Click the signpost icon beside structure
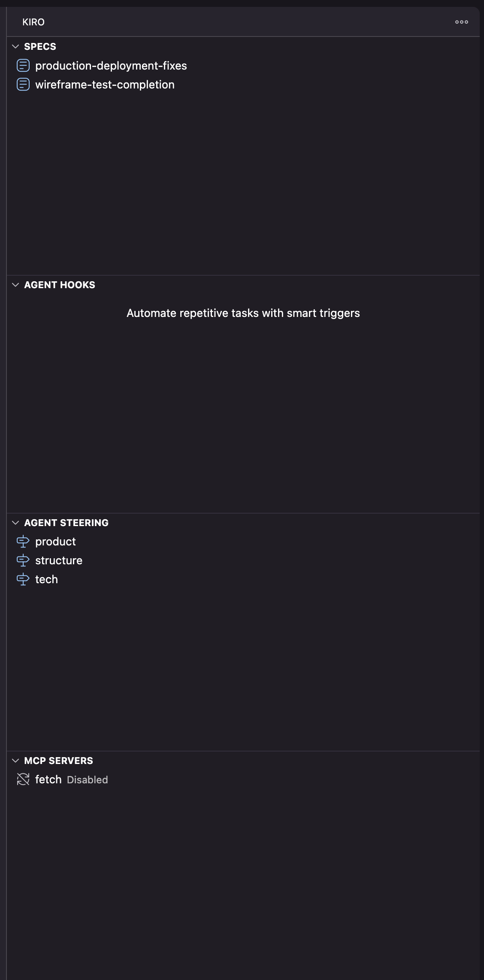The width and height of the screenshot is (484, 980). pos(23,560)
